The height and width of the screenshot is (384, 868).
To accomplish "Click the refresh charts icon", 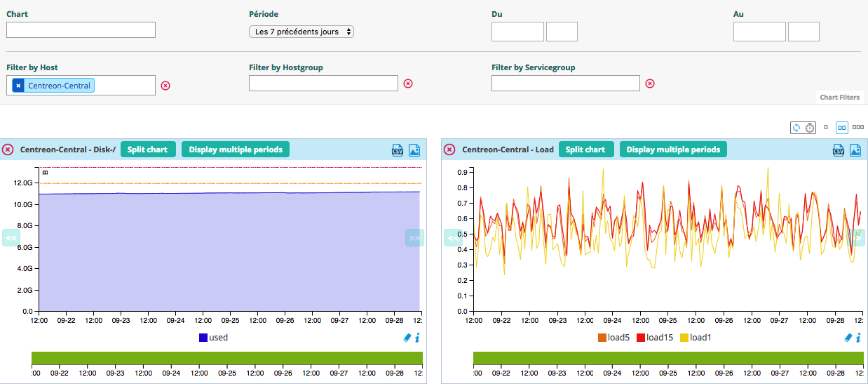I will coord(796,128).
